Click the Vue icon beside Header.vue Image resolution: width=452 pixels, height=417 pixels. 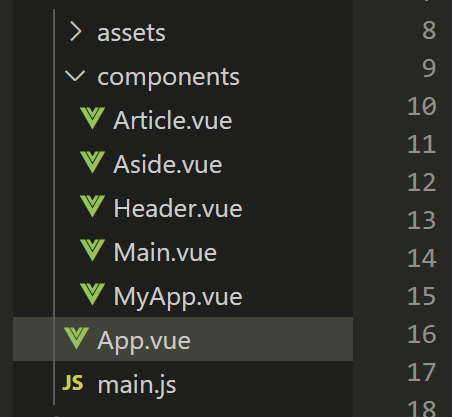click(x=92, y=206)
